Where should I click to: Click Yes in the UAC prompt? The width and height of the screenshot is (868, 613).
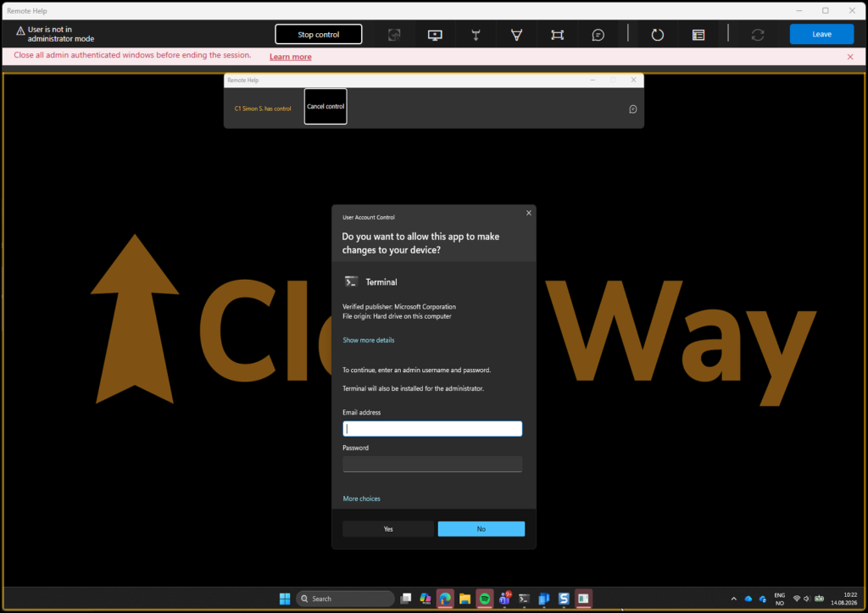(x=388, y=529)
